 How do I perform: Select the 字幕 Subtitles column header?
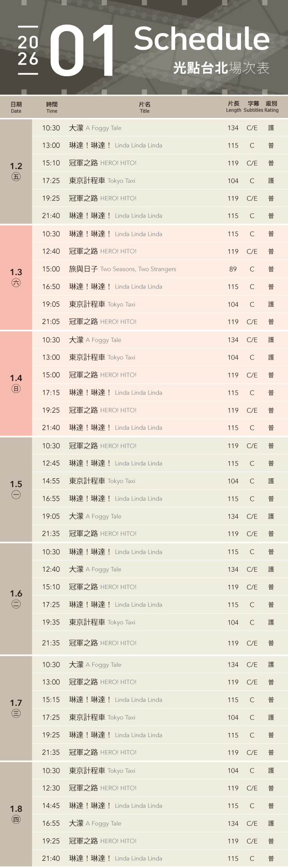click(253, 106)
